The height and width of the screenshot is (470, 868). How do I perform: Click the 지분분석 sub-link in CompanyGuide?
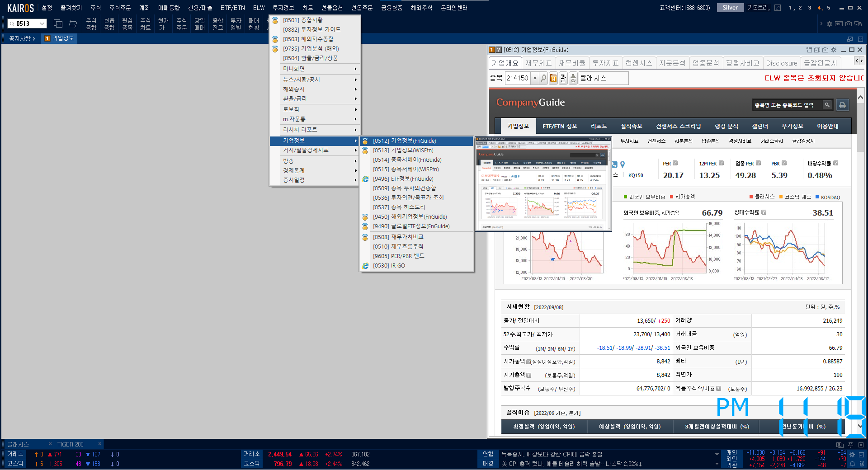click(x=683, y=141)
